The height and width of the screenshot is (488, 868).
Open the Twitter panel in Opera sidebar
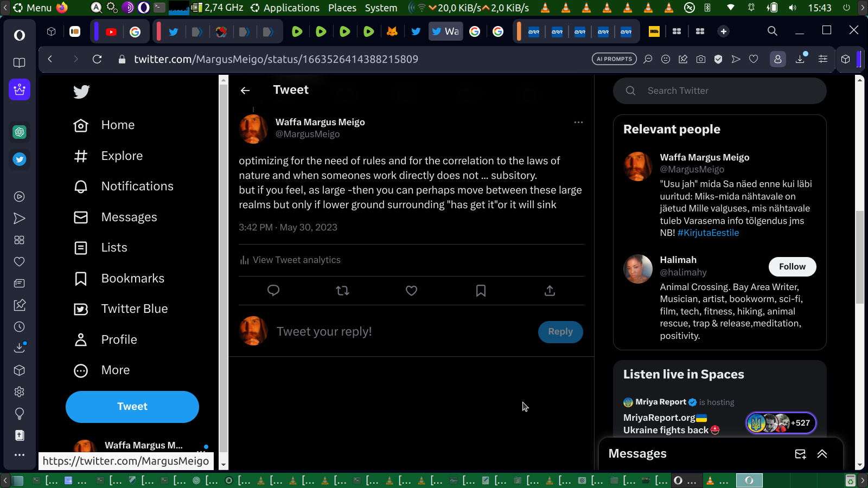pos(20,159)
